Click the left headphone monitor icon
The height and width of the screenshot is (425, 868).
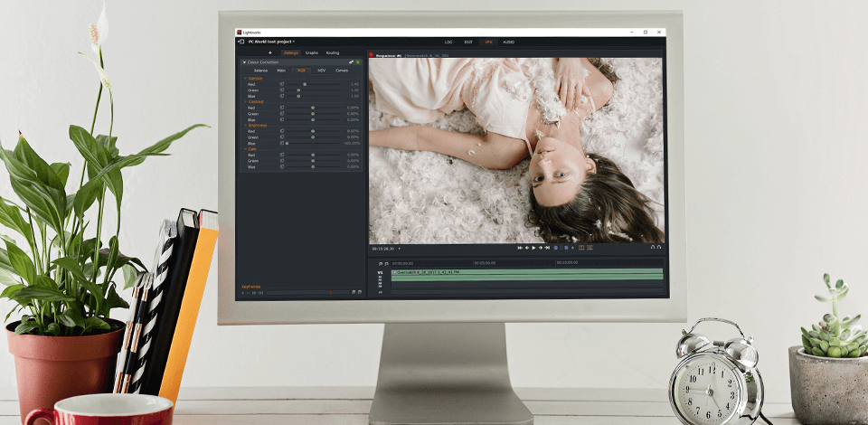click(x=653, y=248)
